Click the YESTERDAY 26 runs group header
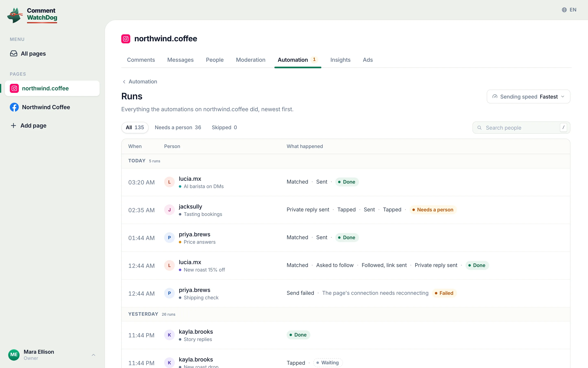588x368 pixels. pos(346,314)
